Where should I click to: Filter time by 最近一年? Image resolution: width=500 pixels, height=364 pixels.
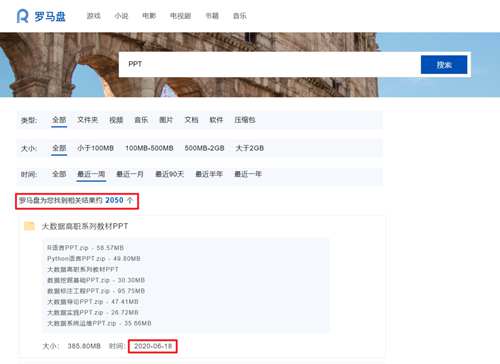248,174
